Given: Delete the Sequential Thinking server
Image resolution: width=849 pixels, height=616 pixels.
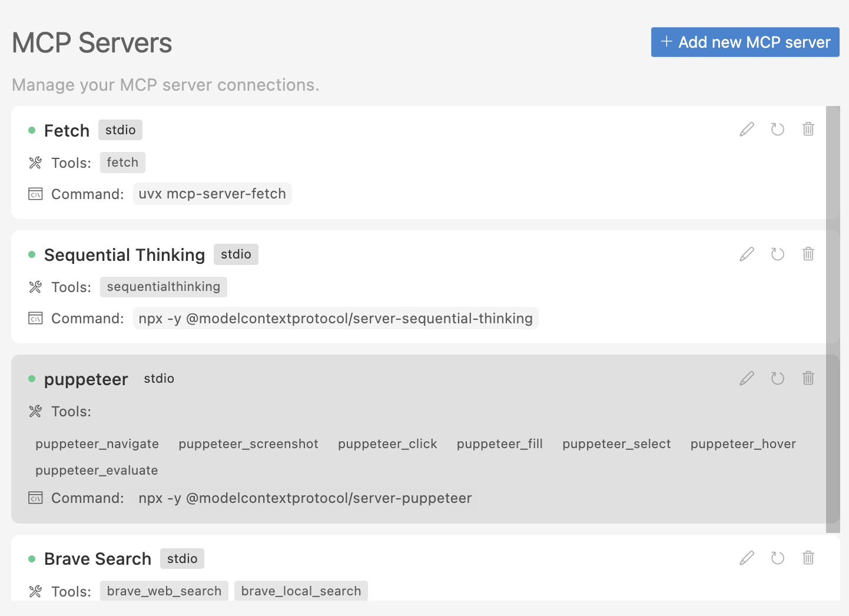Looking at the screenshot, I should point(808,254).
